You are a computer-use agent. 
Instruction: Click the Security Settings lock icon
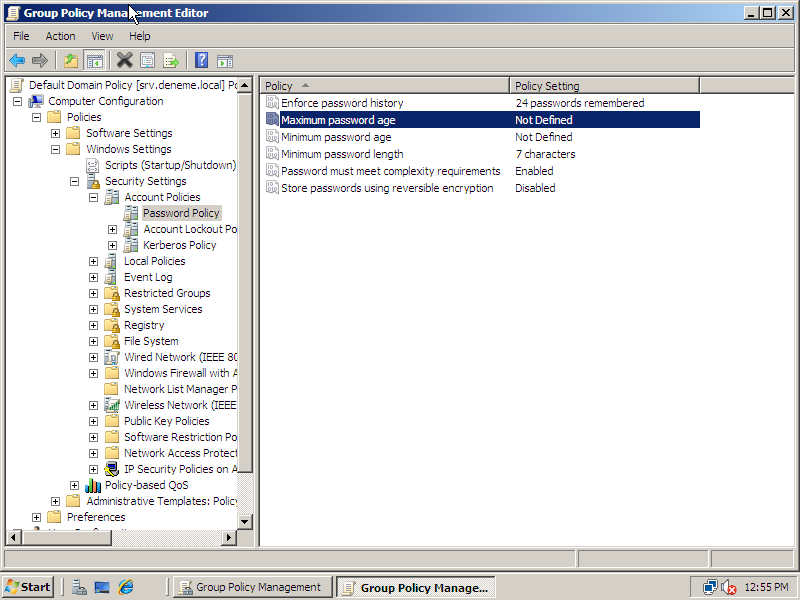(93, 181)
